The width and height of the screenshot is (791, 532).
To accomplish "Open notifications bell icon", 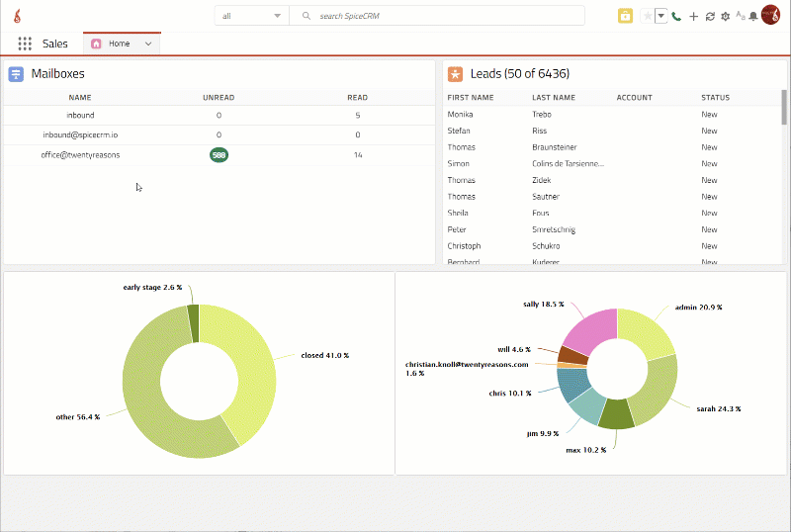I will [753, 16].
